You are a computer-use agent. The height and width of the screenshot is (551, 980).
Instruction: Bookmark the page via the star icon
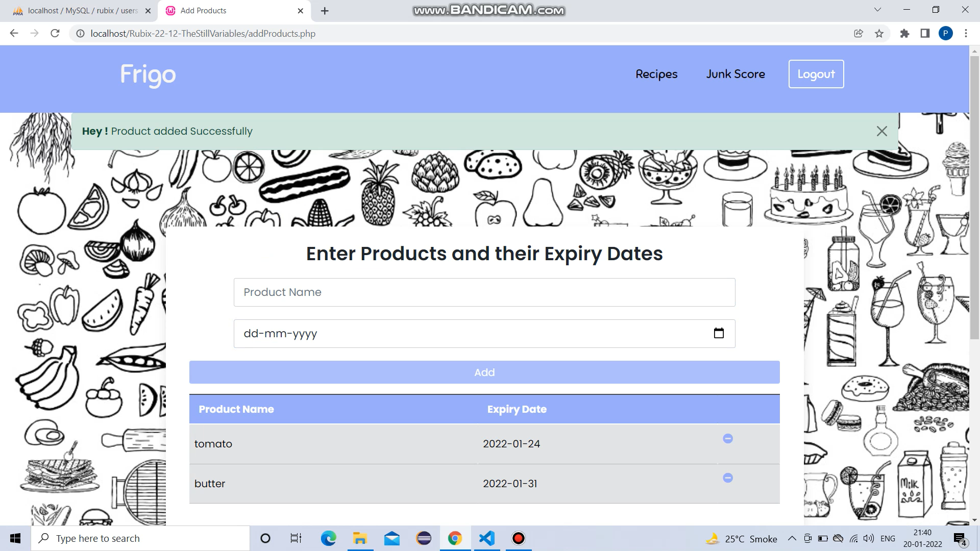coord(879,33)
